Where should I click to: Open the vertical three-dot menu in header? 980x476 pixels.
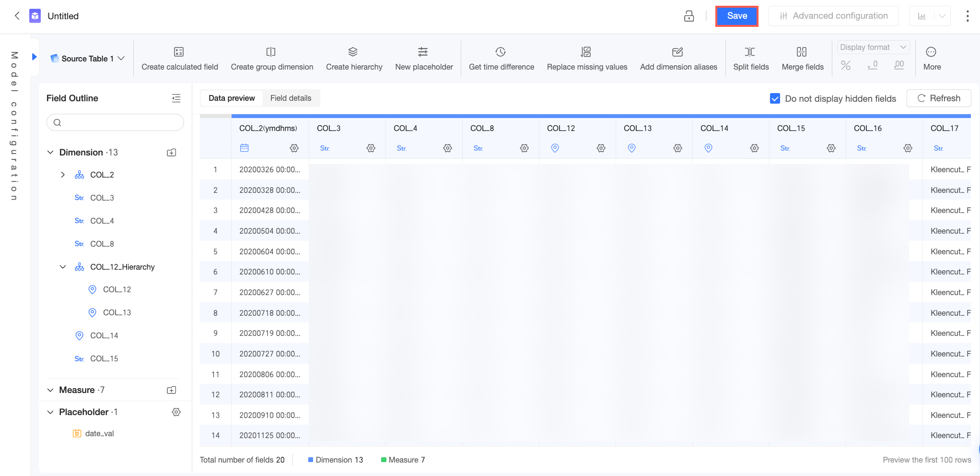coord(968,16)
